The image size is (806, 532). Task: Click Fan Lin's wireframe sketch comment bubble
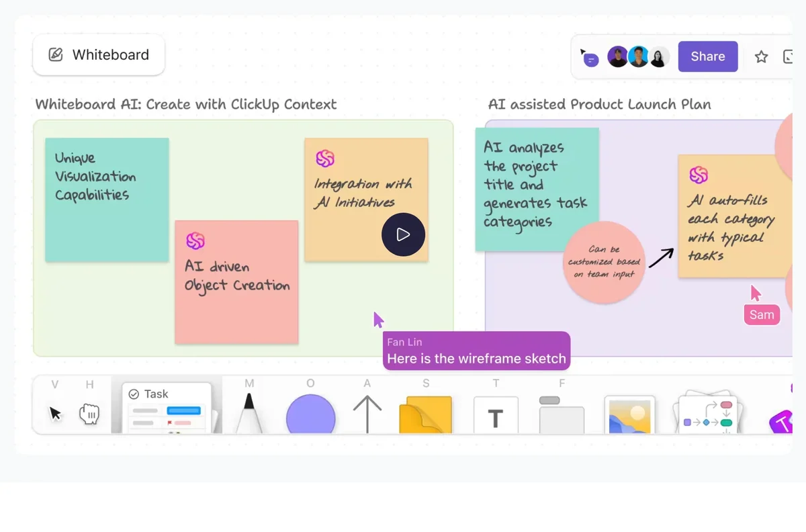(x=476, y=351)
